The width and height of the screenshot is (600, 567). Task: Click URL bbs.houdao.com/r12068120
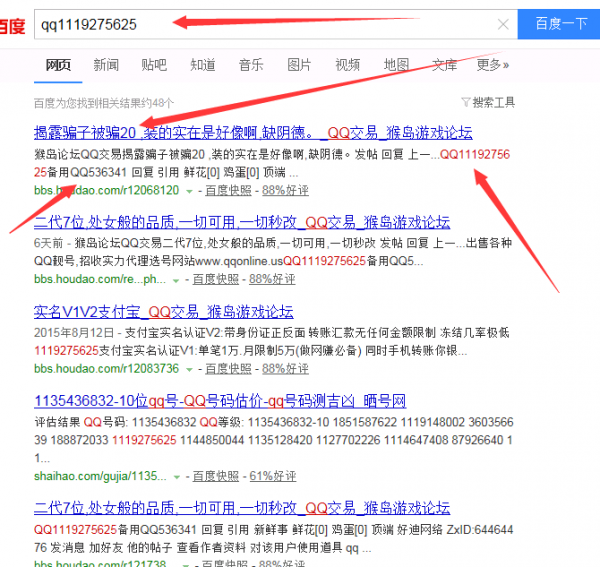coord(106,190)
